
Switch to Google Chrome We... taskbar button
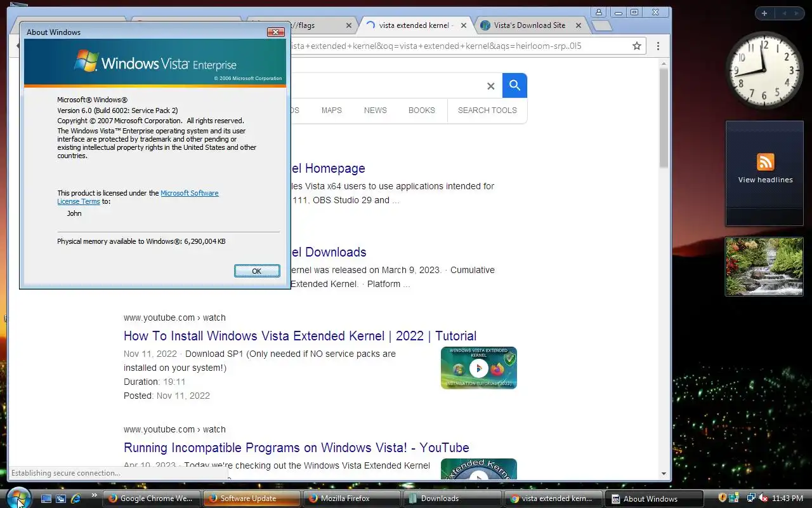click(152, 498)
